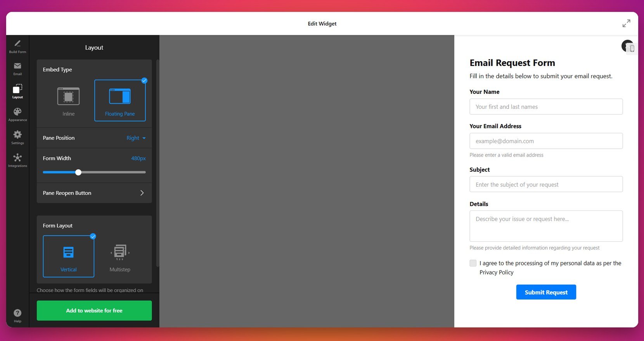Image resolution: width=644 pixels, height=341 pixels.
Task: Check the privacy policy agreement checkbox
Action: pyautogui.click(x=473, y=263)
